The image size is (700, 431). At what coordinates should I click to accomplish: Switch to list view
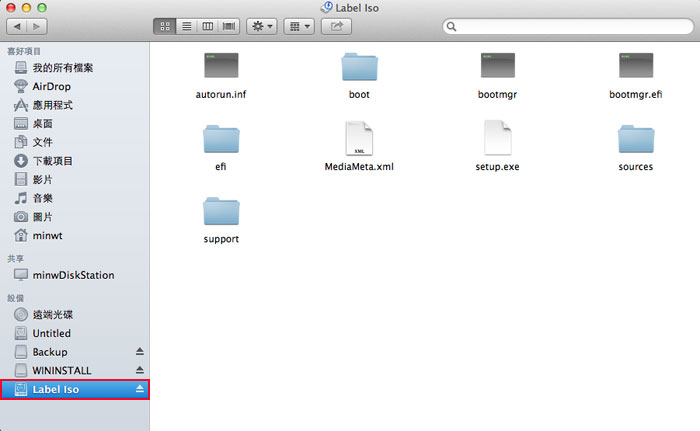click(187, 26)
